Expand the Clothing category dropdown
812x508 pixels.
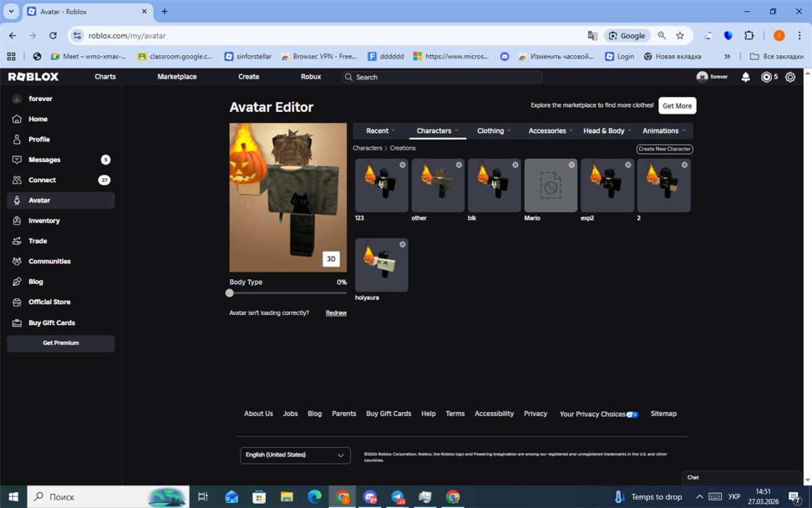tap(493, 130)
